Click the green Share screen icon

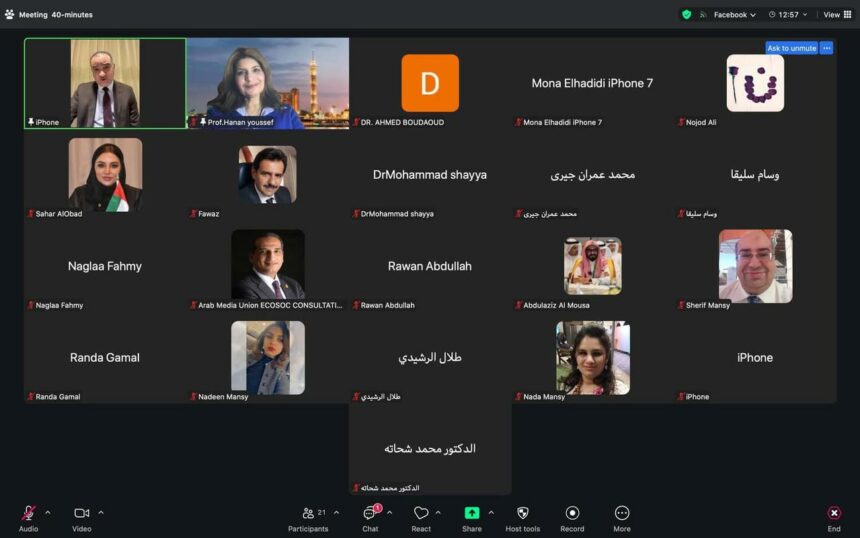tap(471, 513)
